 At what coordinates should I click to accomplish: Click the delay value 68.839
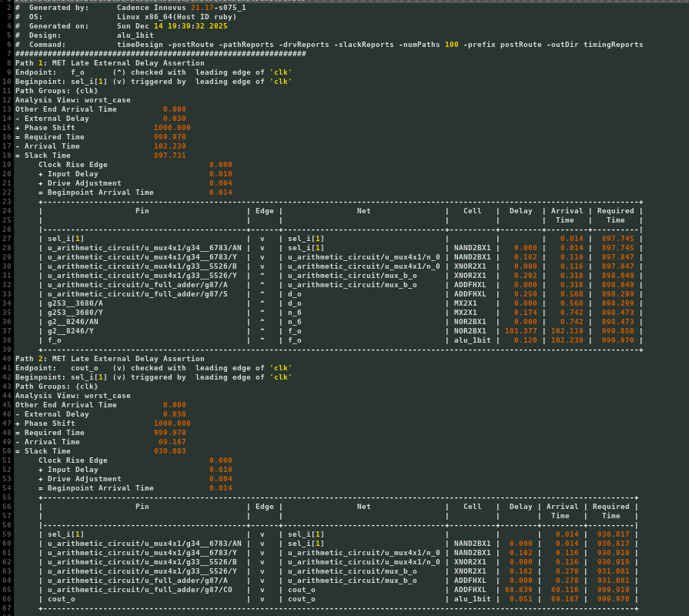(519, 589)
